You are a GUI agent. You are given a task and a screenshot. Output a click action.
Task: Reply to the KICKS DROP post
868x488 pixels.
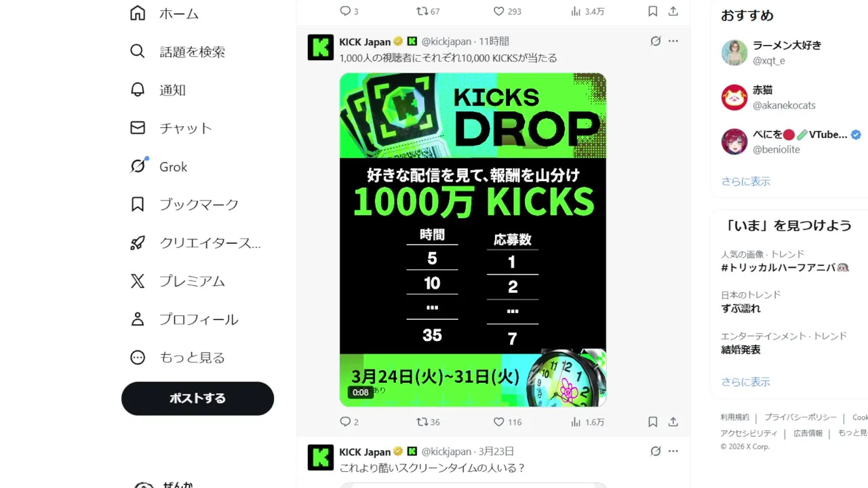[x=349, y=422]
